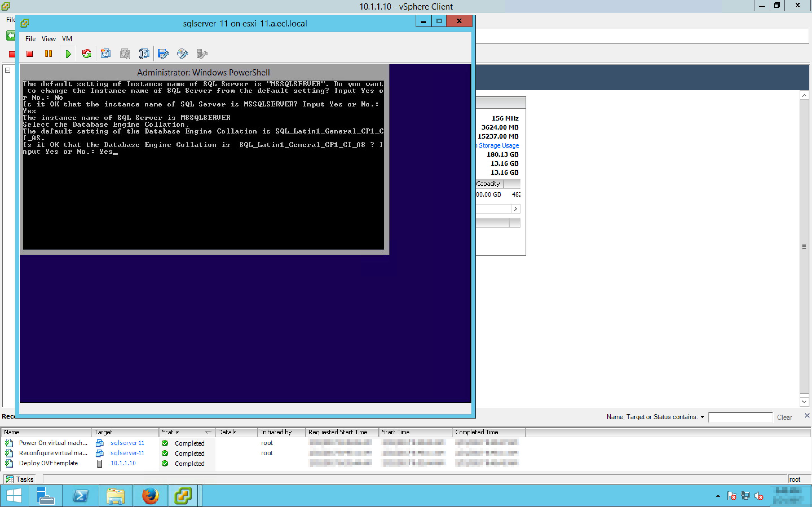The height and width of the screenshot is (507, 812).
Task: Click the main panel vertical scrollbar down arrow
Action: point(804,402)
